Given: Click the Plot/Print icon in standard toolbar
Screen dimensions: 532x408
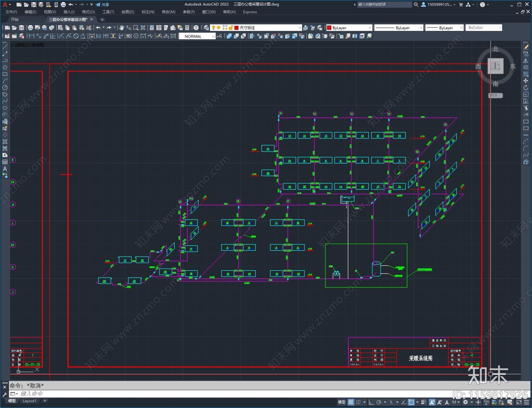Looking at the screenshot, I should click(30, 28).
